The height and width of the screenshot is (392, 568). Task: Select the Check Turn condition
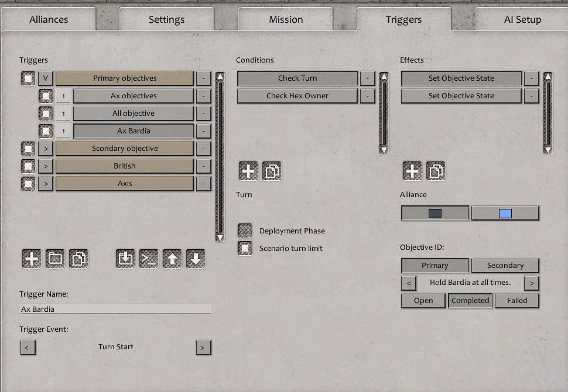tap(297, 78)
